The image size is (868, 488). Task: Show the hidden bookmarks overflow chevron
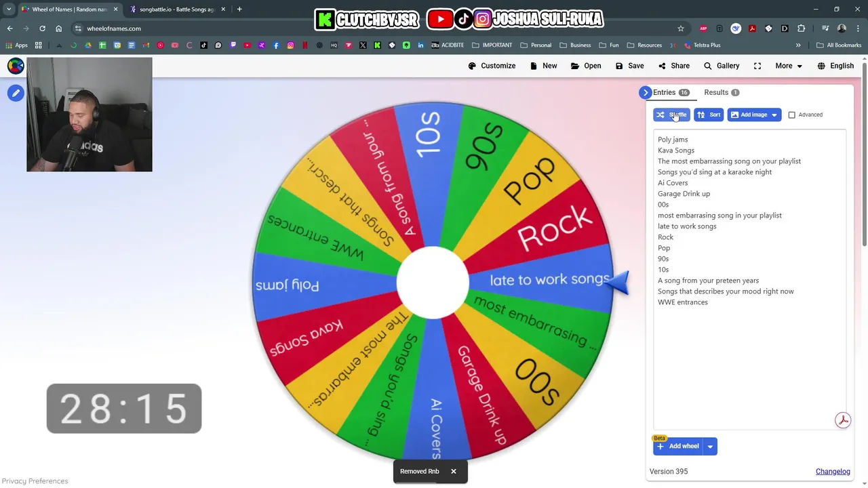click(x=798, y=45)
